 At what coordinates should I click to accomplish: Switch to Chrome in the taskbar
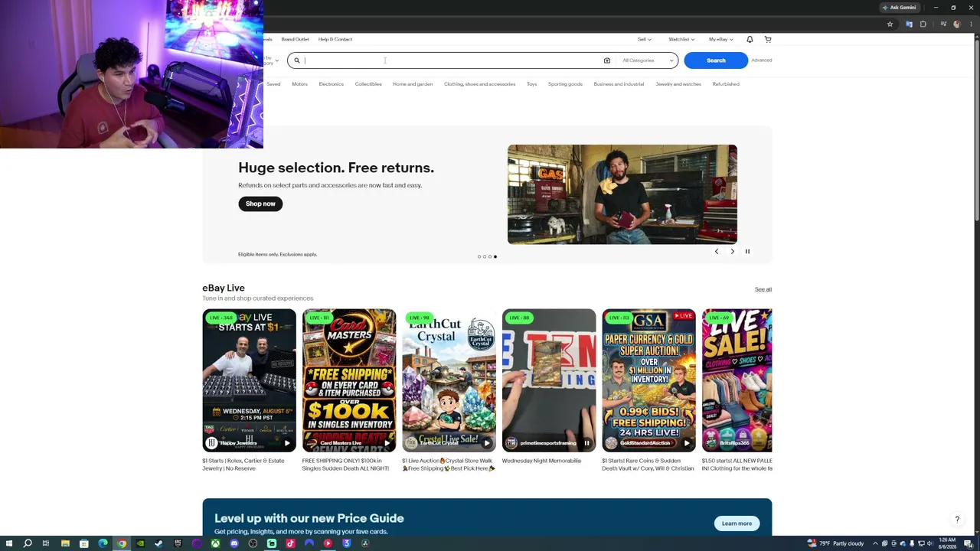coord(122,543)
